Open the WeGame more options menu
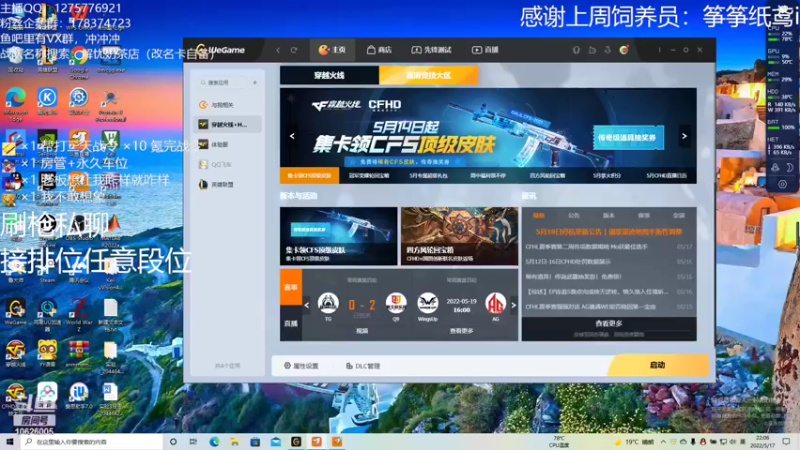 [659, 49]
